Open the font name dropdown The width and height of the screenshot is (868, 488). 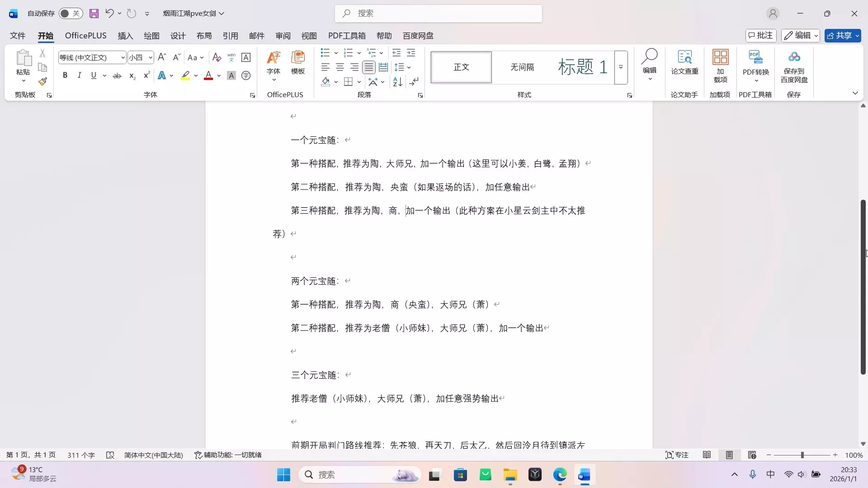[123, 57]
